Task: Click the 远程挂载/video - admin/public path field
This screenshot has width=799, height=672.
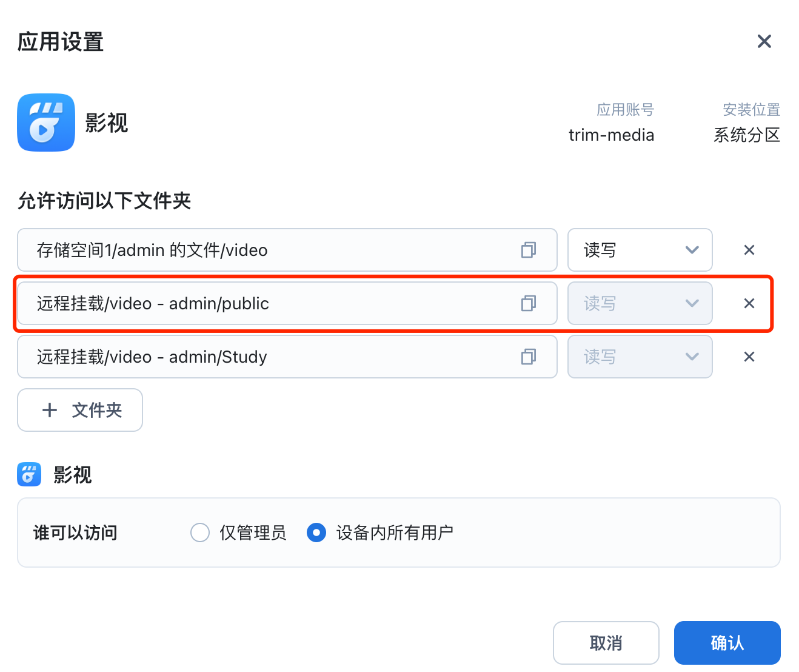Action: 267,303
